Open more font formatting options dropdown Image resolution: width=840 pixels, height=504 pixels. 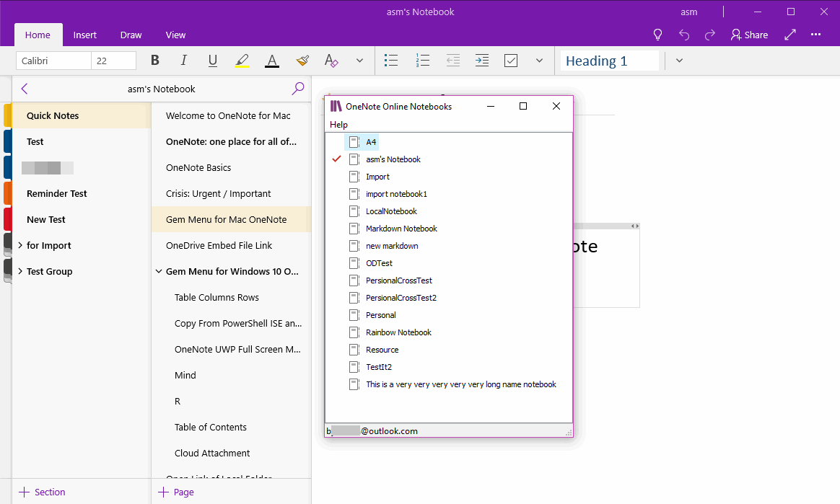click(x=360, y=61)
